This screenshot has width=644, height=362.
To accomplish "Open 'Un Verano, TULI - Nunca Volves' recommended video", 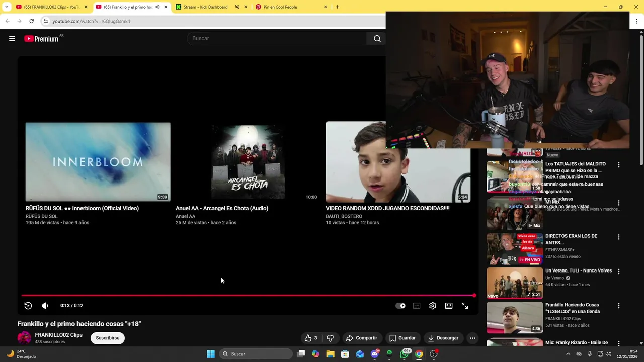I will pyautogui.click(x=515, y=283).
